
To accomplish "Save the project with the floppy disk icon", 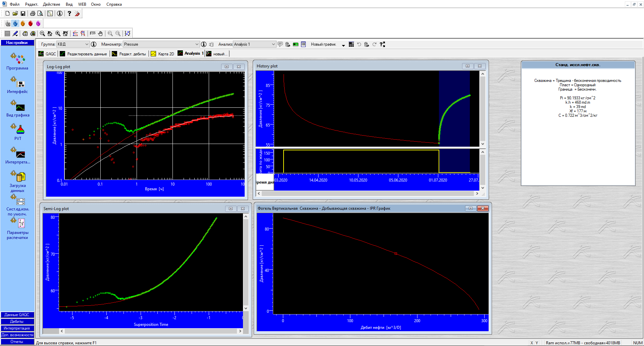I will coord(23,13).
